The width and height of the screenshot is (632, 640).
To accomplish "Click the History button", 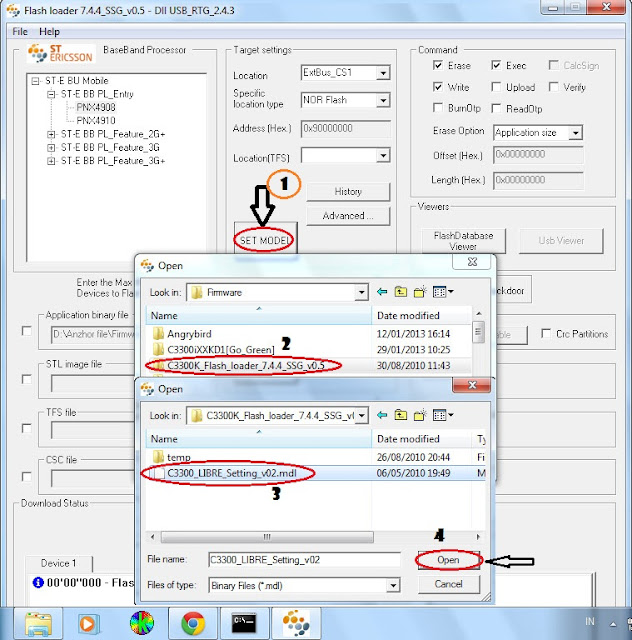I will click(x=348, y=192).
